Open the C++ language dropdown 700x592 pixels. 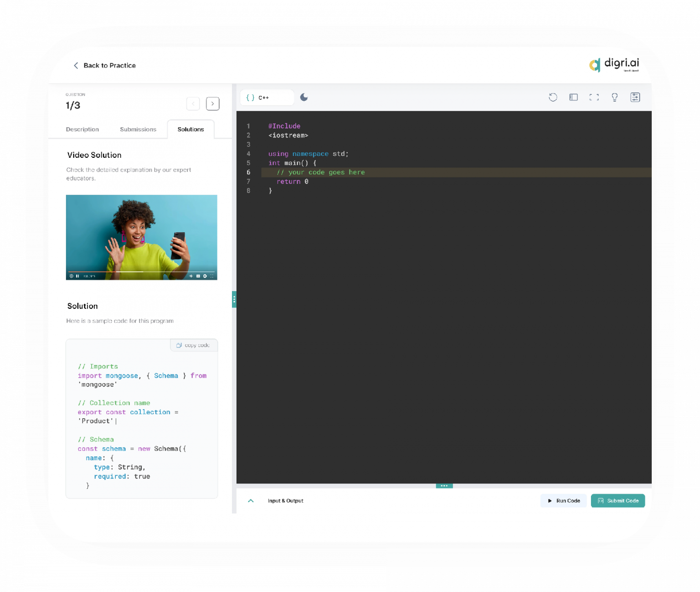point(267,98)
